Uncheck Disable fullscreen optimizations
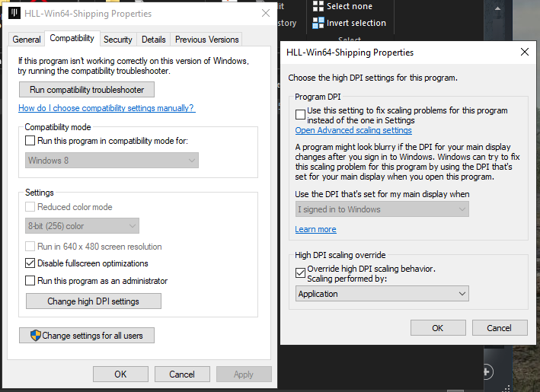 click(x=30, y=263)
